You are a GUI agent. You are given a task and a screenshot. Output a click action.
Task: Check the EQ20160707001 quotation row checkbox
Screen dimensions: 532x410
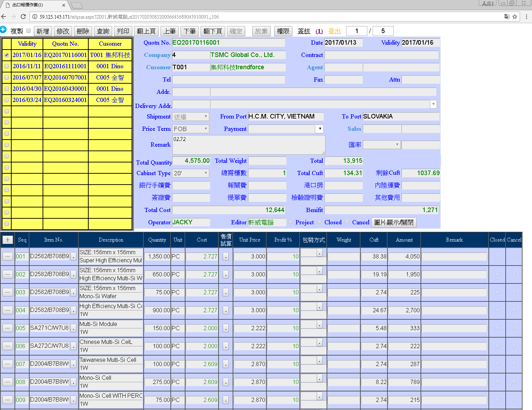point(7,77)
